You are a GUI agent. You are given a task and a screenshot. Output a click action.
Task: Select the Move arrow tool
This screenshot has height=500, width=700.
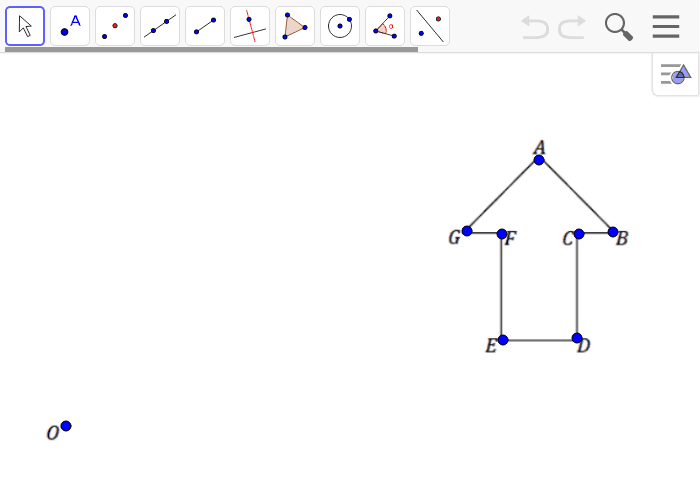point(25,26)
